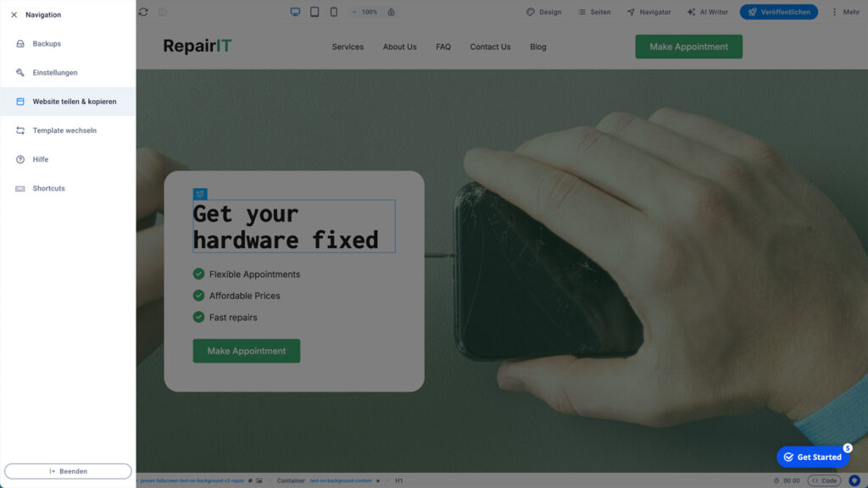Show the Shortcuts list
This screenshot has height=488, width=868.
click(48, 188)
